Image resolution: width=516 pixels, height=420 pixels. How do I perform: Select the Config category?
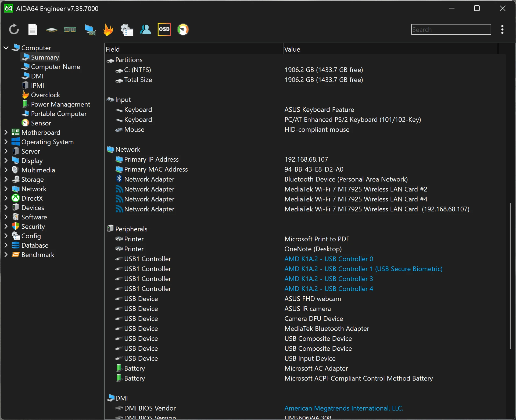click(26, 236)
